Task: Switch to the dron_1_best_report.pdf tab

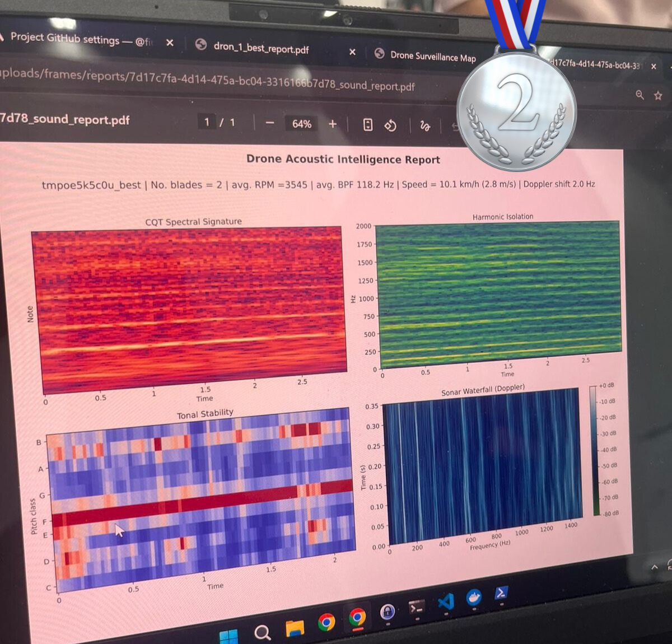Action: click(260, 48)
